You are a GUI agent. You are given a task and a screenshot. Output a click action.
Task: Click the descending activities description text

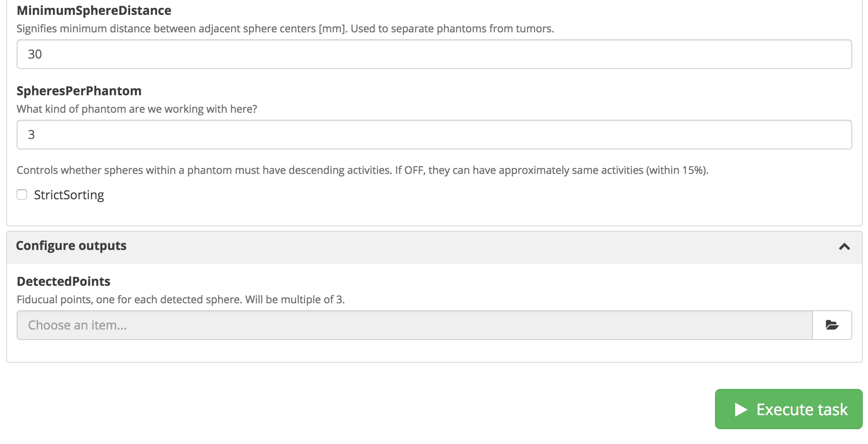[x=362, y=170]
